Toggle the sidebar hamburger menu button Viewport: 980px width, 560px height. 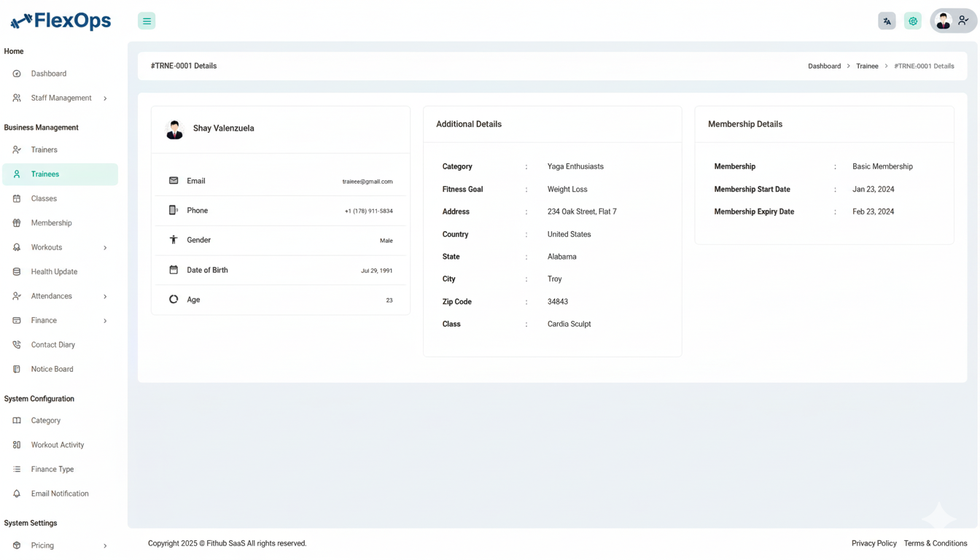pos(147,21)
